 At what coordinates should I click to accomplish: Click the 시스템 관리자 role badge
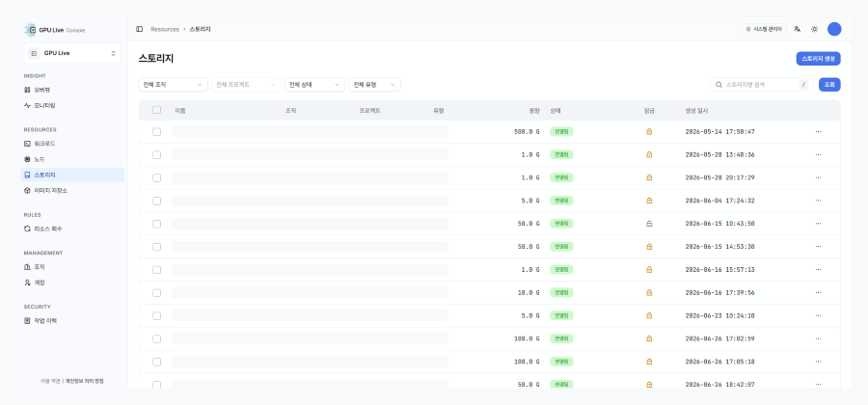point(764,29)
